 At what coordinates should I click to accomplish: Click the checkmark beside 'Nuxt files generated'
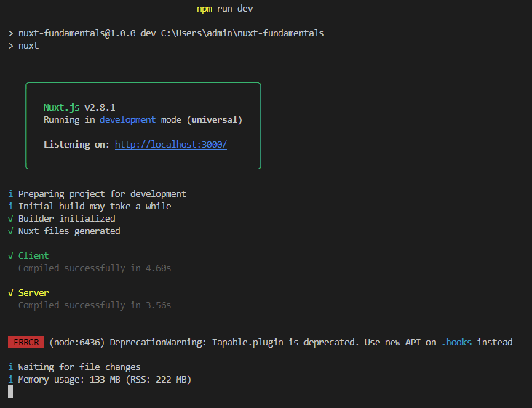(10, 231)
